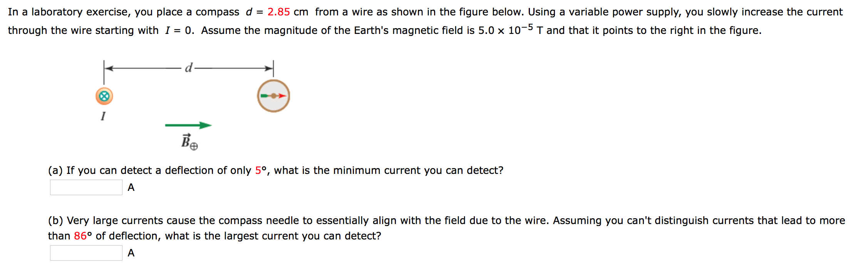This screenshot has height=273, width=868.
Task: Click inside the answer box for part (a)
Action: (x=85, y=187)
